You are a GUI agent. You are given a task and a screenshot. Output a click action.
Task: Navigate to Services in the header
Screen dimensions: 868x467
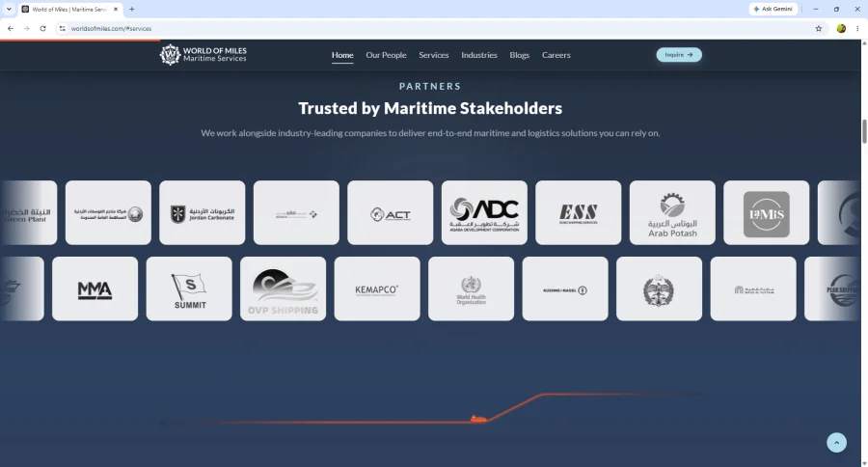pos(433,55)
